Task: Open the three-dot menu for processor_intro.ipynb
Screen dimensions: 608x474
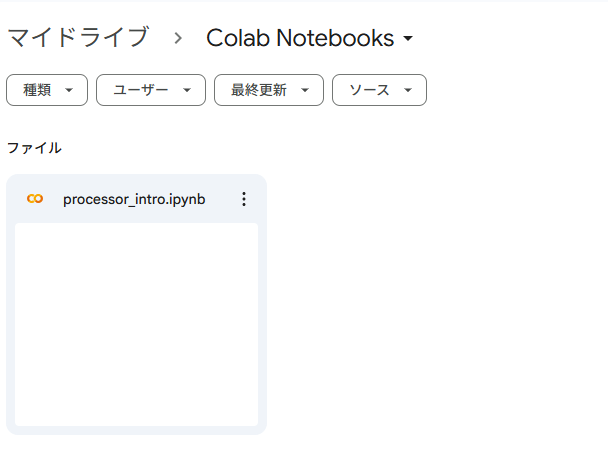Action: [244, 199]
